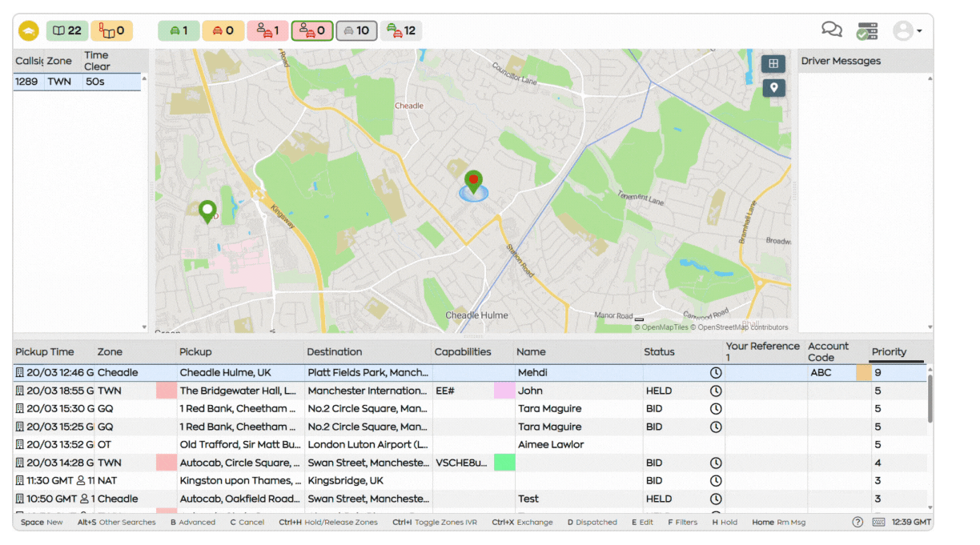The width and height of the screenshot is (980, 545).
Task: Select the green-outlined driver counter showing 0
Action: coord(312,31)
